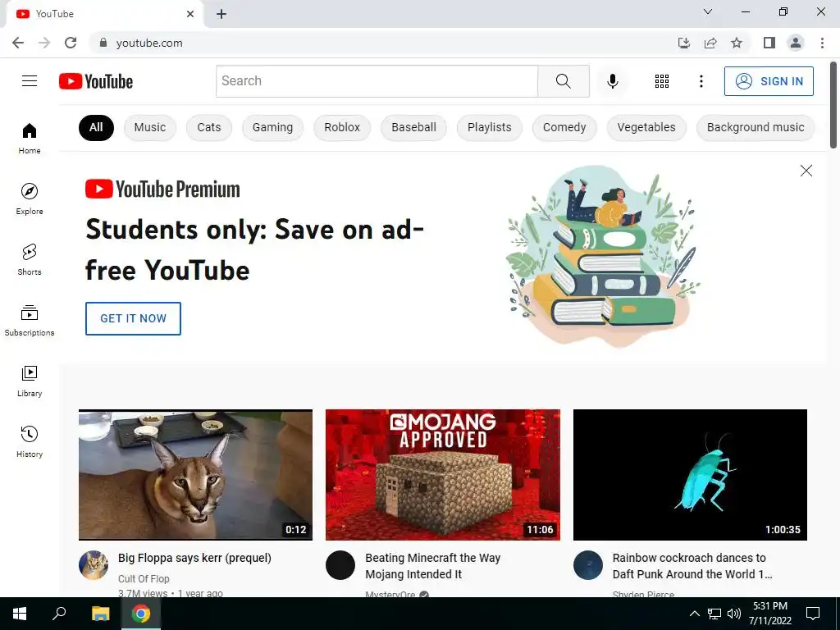840x630 pixels.
Task: Open volume control in tray
Action: point(734,614)
